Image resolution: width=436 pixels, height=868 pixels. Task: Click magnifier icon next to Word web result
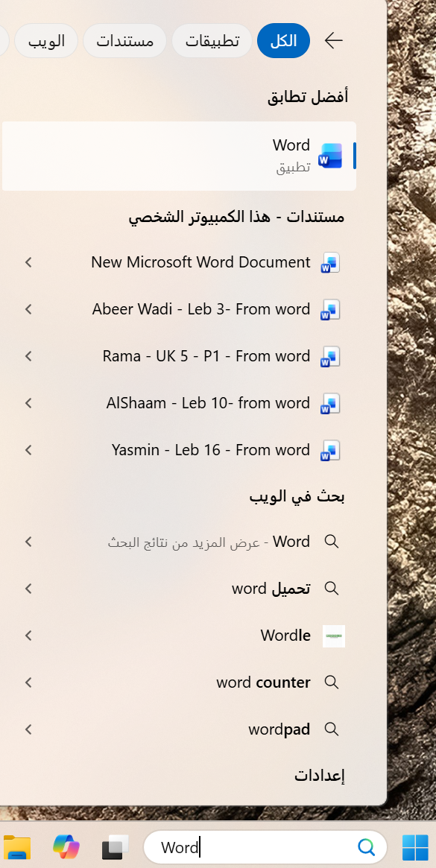coord(332,542)
